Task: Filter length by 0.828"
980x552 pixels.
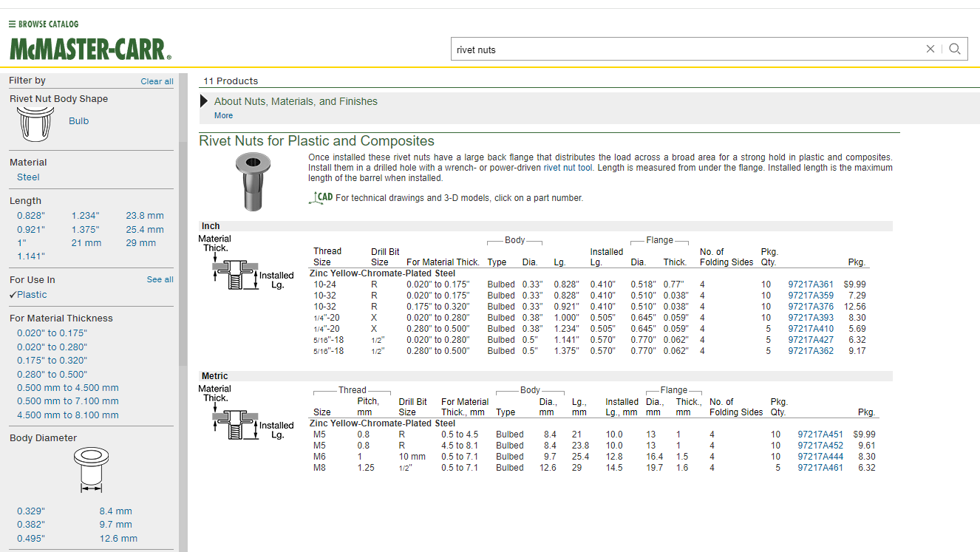Action: (31, 216)
